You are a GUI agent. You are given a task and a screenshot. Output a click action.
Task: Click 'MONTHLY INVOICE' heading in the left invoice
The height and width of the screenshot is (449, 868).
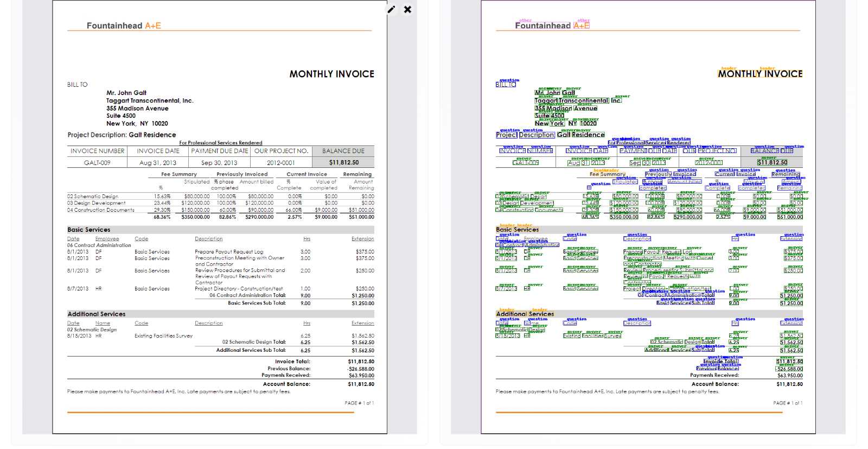331,74
